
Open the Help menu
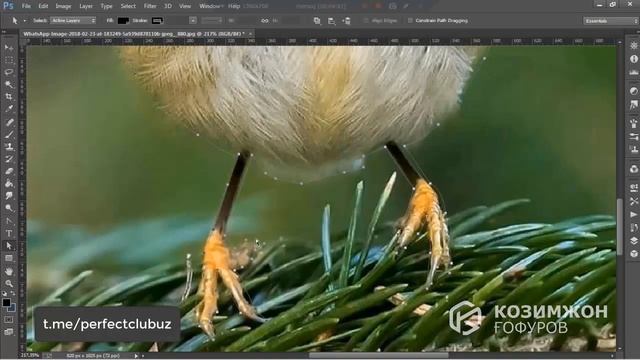pos(234,6)
